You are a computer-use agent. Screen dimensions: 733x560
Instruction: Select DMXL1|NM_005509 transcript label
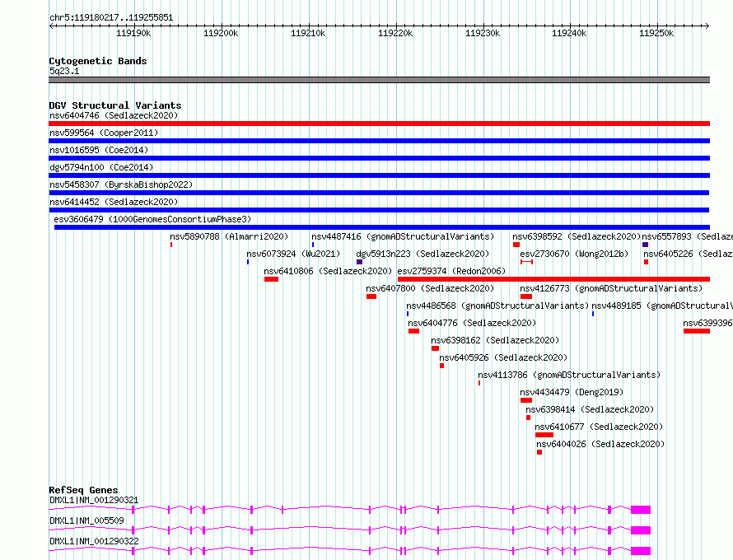[x=86, y=520]
